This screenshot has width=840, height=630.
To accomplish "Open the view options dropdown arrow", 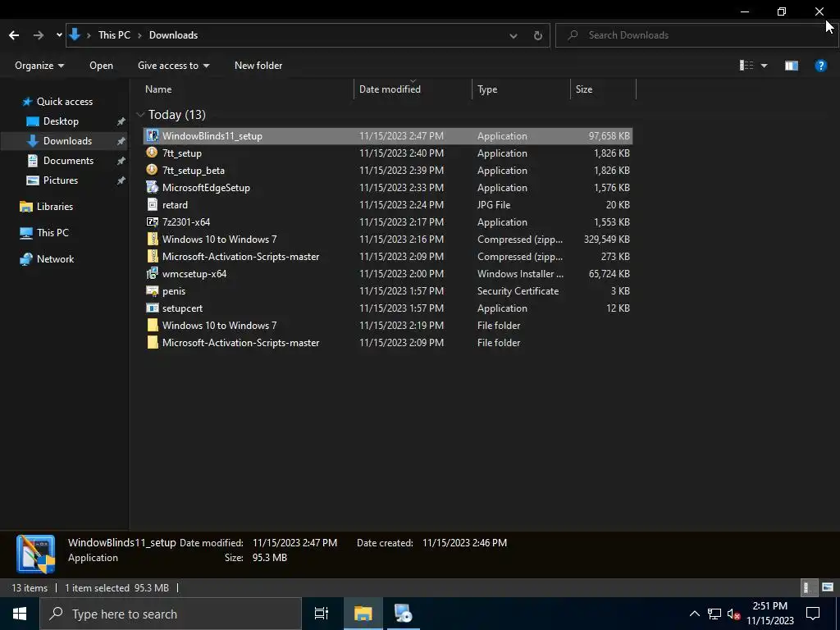I will (764, 66).
